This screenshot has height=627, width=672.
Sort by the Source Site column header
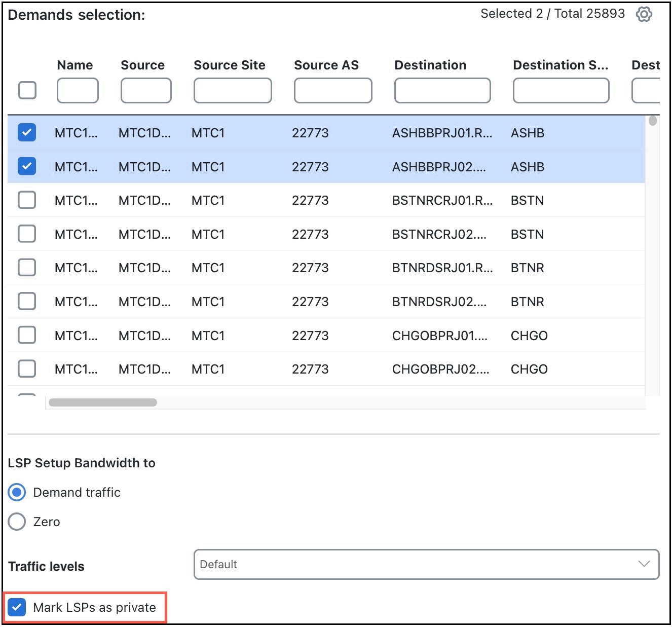[x=230, y=65]
